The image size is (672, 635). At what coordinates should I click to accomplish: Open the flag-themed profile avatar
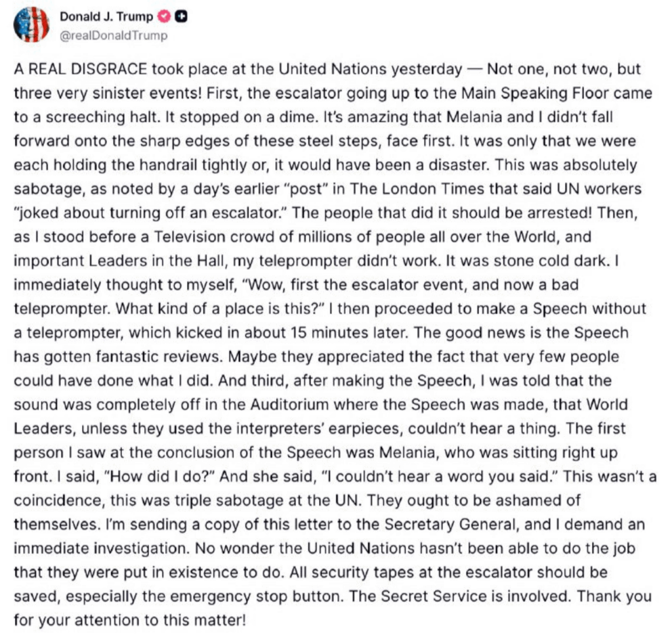point(31,26)
